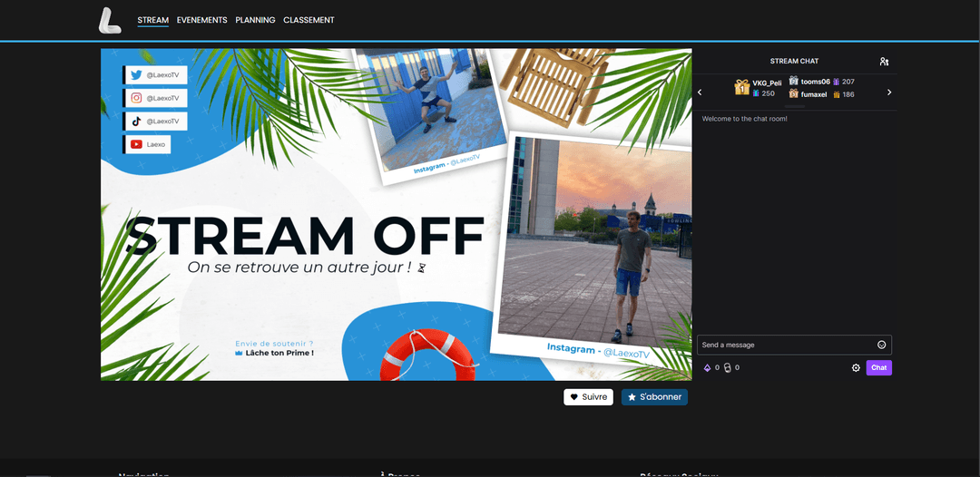The width and height of the screenshot is (980, 477).
Task: Show previous gift leaderboard entries
Action: [x=700, y=92]
